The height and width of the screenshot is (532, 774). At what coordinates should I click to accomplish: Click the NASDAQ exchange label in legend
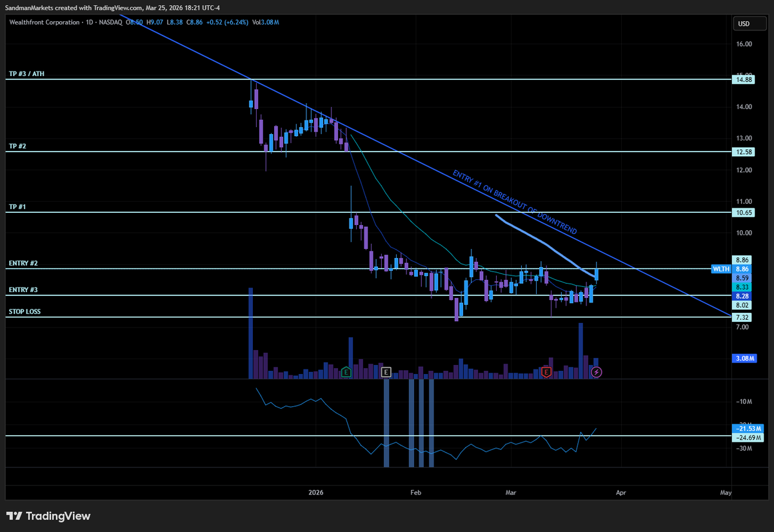click(x=110, y=21)
